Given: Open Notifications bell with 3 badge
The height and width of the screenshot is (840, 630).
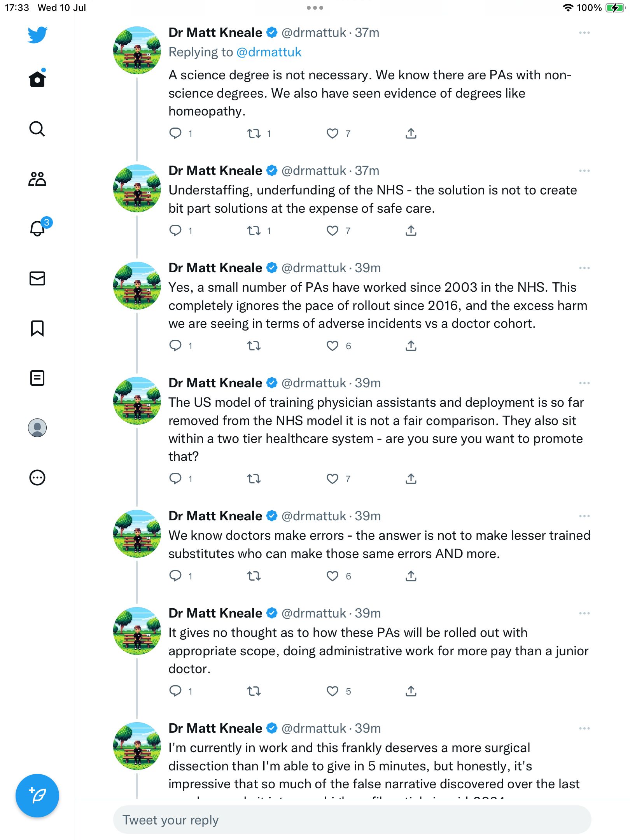Looking at the screenshot, I should (x=38, y=228).
